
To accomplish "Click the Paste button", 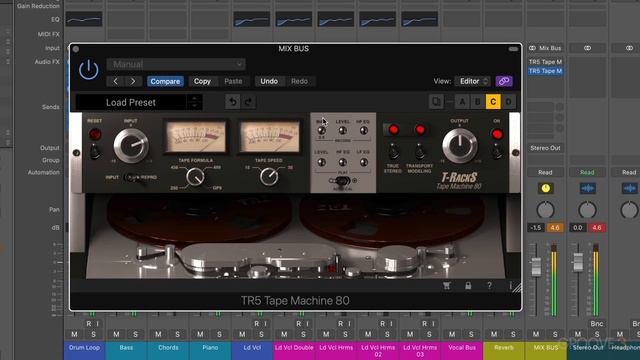I will [233, 81].
